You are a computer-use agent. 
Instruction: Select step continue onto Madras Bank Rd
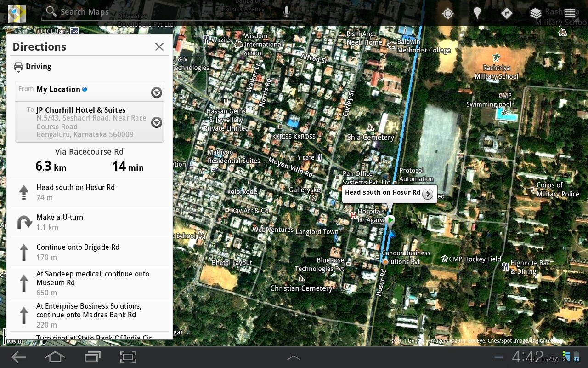point(90,316)
